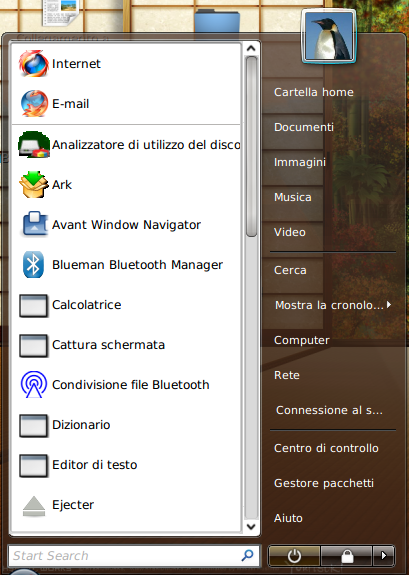Open Cartella home

pos(314,92)
